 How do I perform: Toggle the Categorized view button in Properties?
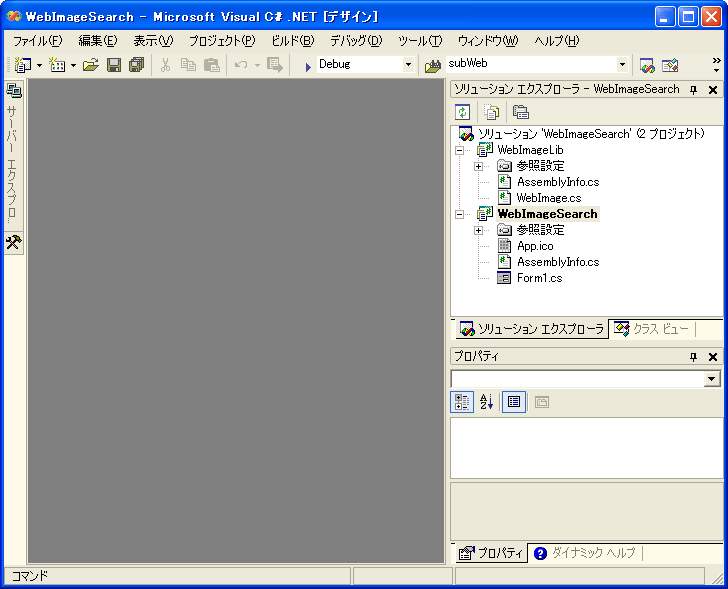(x=462, y=402)
